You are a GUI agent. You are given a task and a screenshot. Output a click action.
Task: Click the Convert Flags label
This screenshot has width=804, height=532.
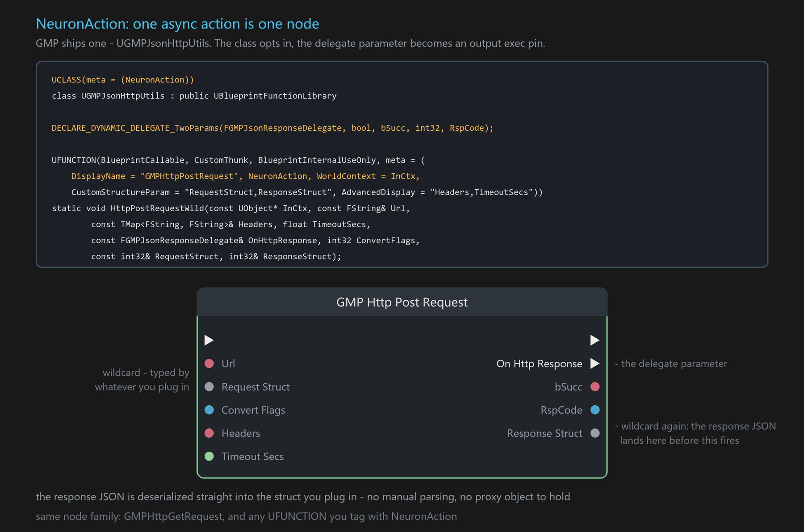[x=253, y=410]
